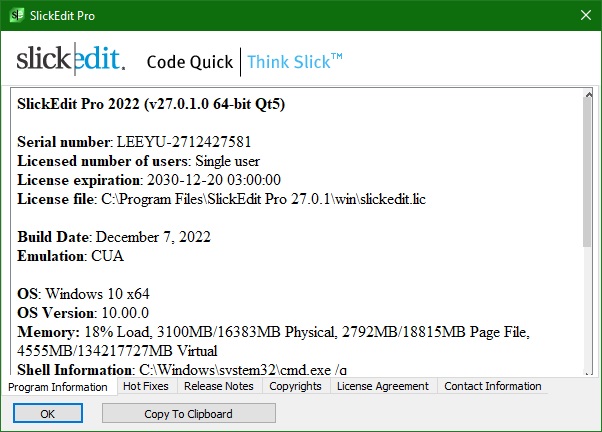Click the slickedit.lic license file path
Image resolution: width=602 pixels, height=432 pixels.
pos(263,199)
